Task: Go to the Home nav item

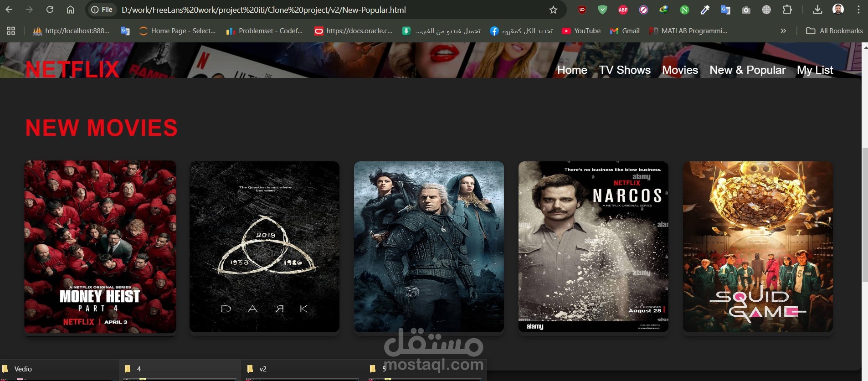Action: point(572,70)
